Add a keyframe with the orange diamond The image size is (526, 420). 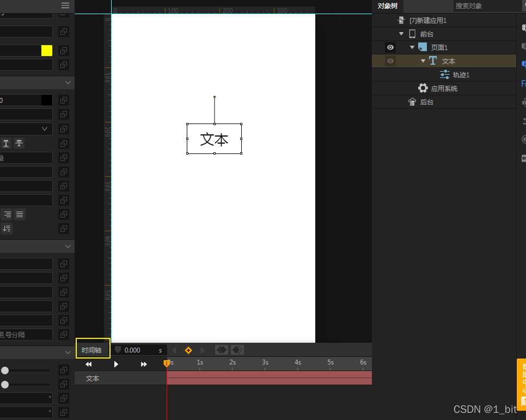[x=188, y=350]
